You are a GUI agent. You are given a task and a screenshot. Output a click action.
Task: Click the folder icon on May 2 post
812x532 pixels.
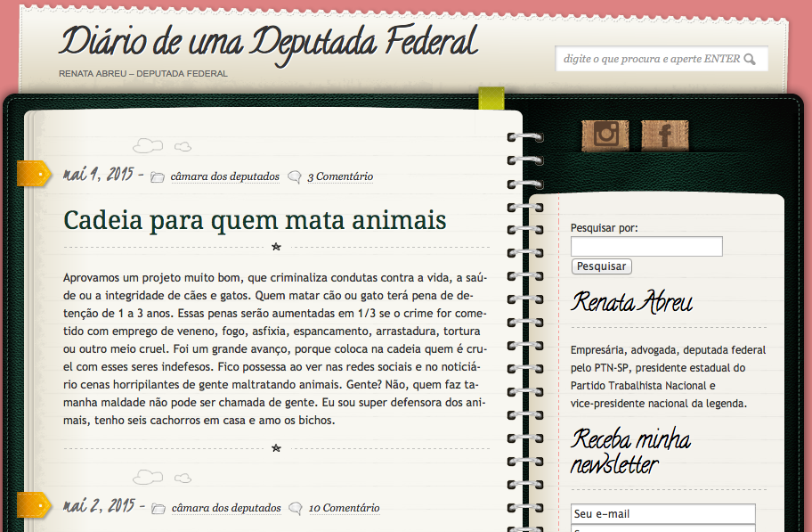pyautogui.click(x=158, y=509)
